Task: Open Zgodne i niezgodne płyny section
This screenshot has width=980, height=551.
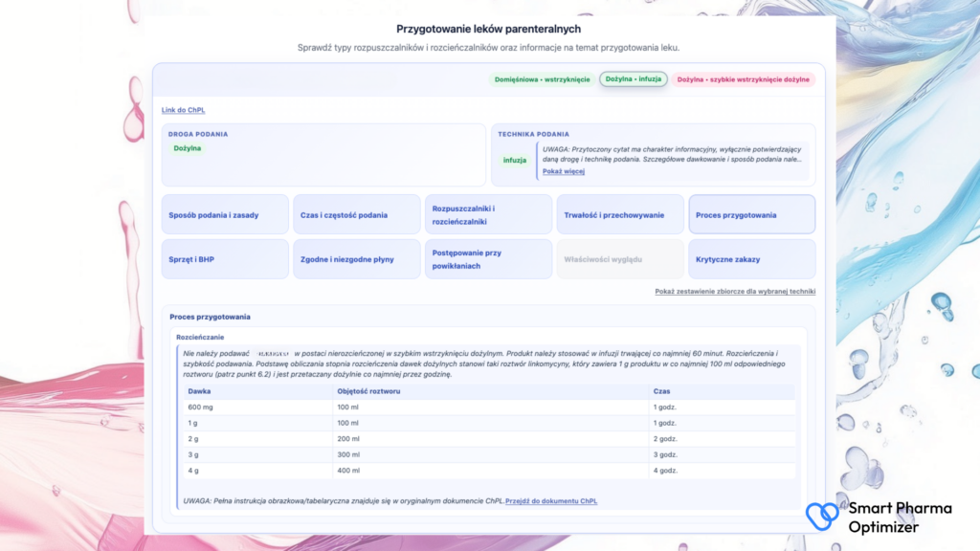Action: tap(357, 259)
